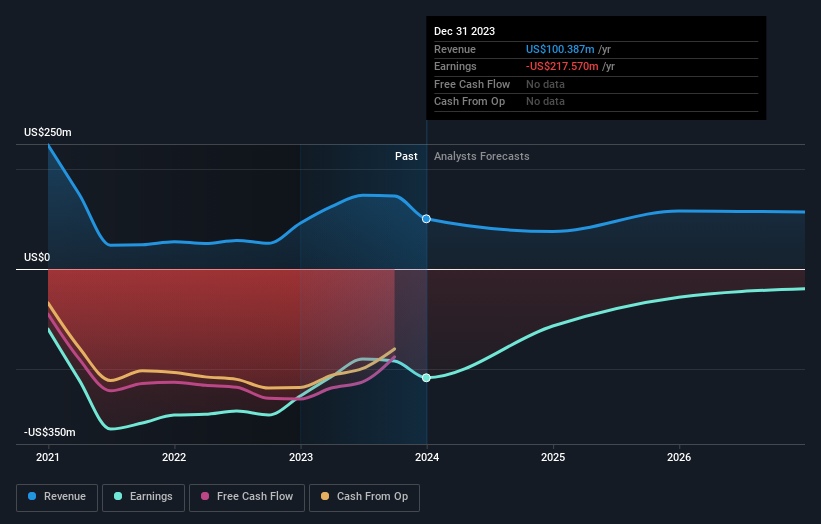Click the blue Revenue data point at 2024

click(426, 219)
